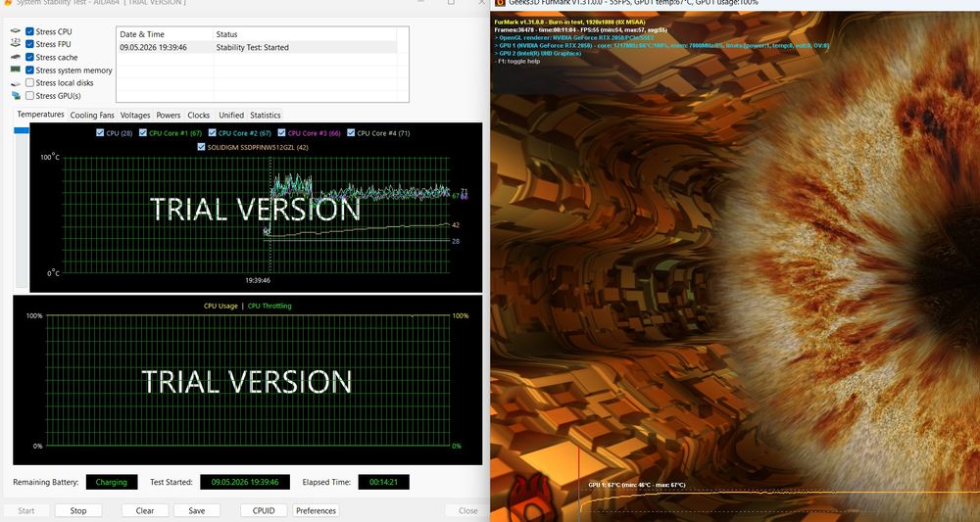Image resolution: width=980 pixels, height=522 pixels.
Task: Click the FurMark Frames and FPS counter line
Action: click(x=580, y=29)
